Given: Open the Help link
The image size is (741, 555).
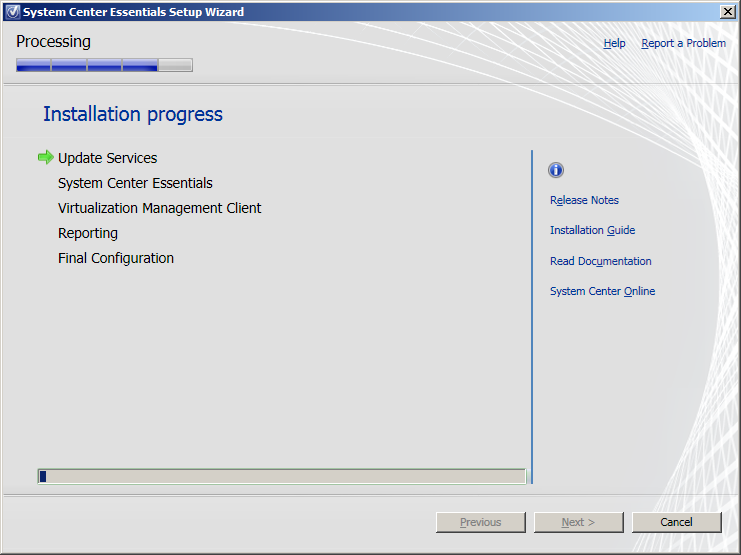Looking at the screenshot, I should (614, 43).
